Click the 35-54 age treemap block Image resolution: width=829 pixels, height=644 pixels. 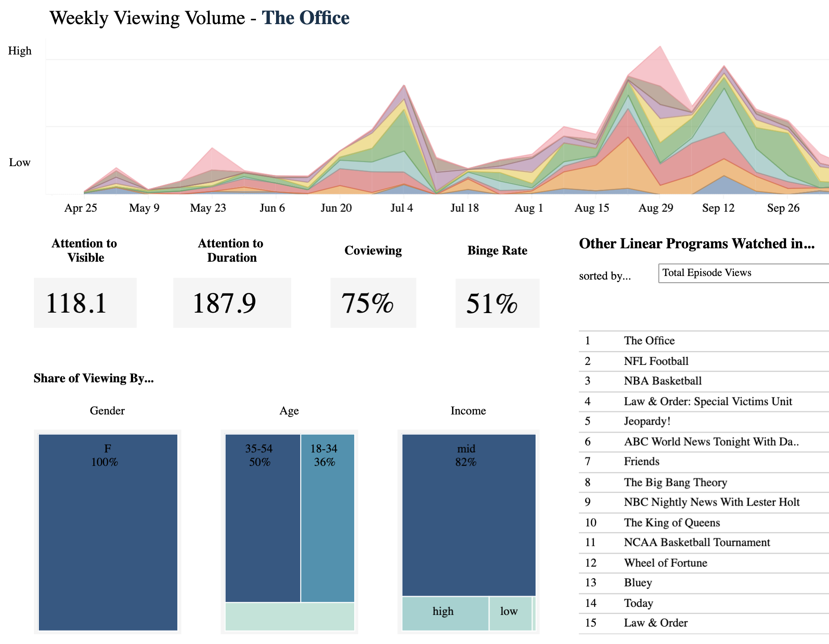263,518
